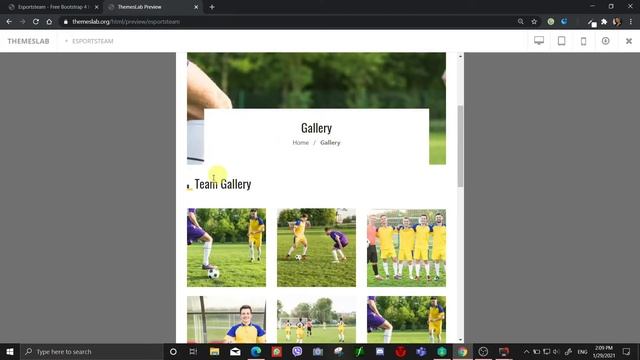Image resolution: width=640 pixels, height=360 pixels.
Task: Open the browser home page
Action: [49, 22]
